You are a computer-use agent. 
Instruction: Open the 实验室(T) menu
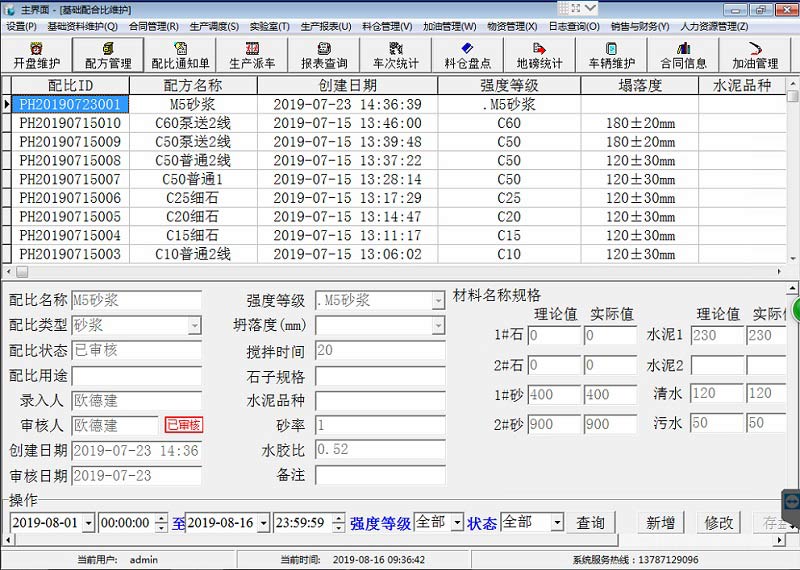pyautogui.click(x=270, y=26)
